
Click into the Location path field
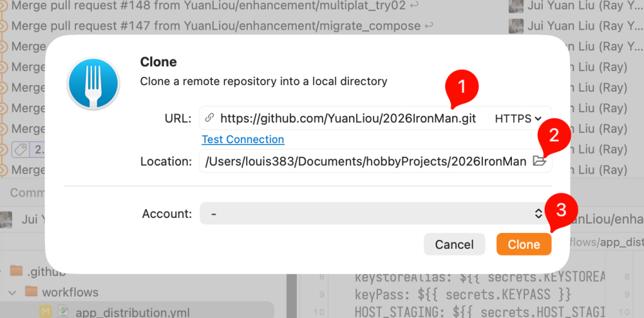pos(365,161)
